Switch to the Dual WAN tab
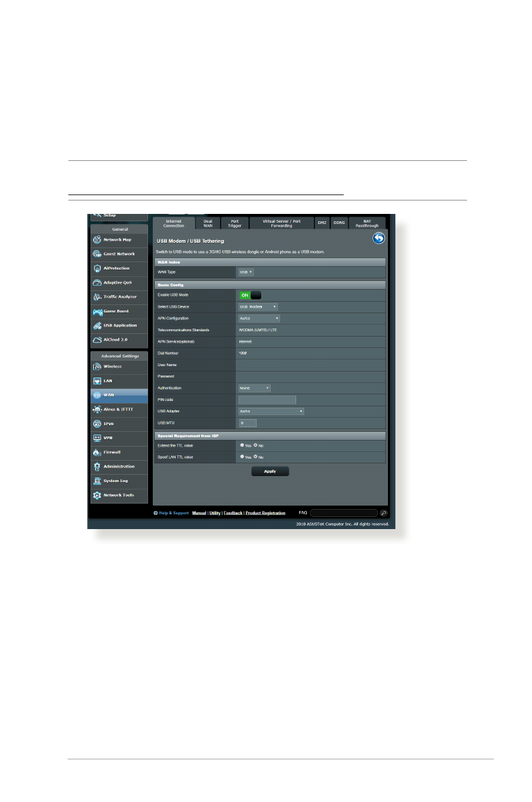Viewport: 532px width, 802px height. coord(208,223)
